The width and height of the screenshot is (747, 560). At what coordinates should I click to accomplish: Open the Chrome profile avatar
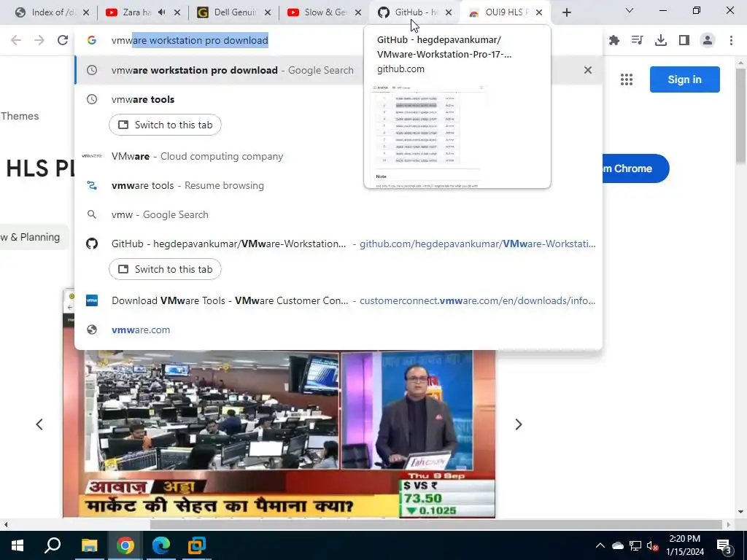click(x=708, y=41)
